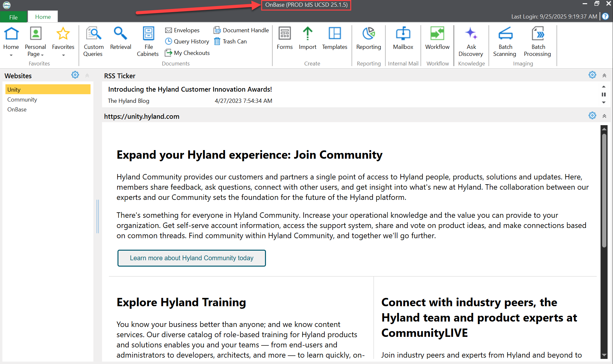Open Envelopes
This screenshot has height=364, width=613.
[182, 30]
